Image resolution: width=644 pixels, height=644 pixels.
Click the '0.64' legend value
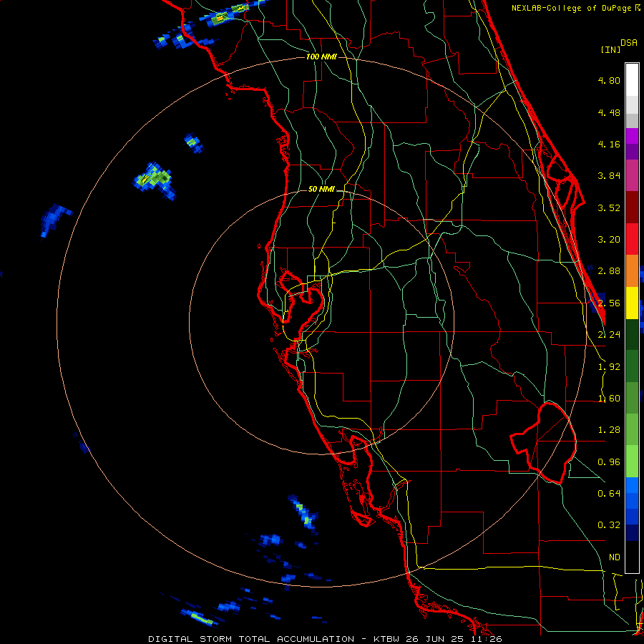609,494
